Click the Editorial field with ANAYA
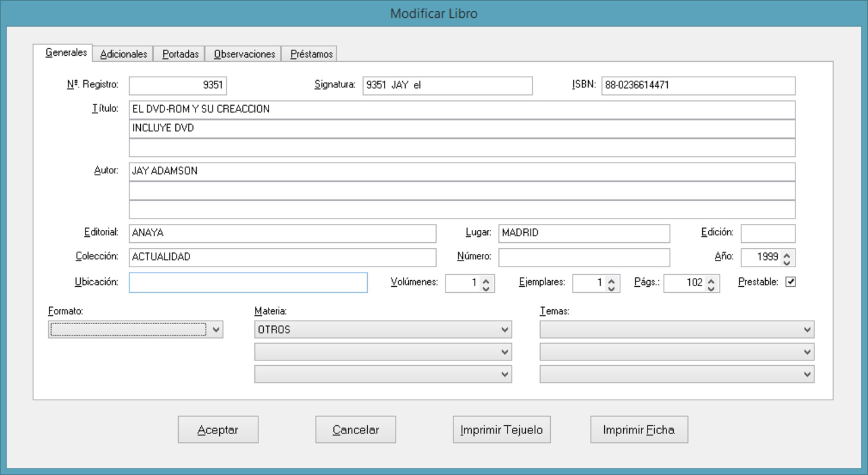This screenshot has height=475, width=868. [x=282, y=233]
